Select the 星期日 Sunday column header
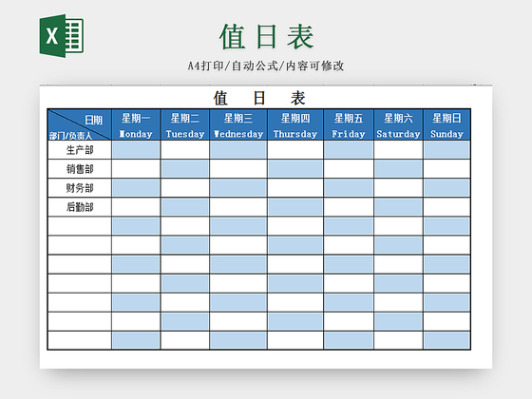Screen dimensions: 532x399 446,124
